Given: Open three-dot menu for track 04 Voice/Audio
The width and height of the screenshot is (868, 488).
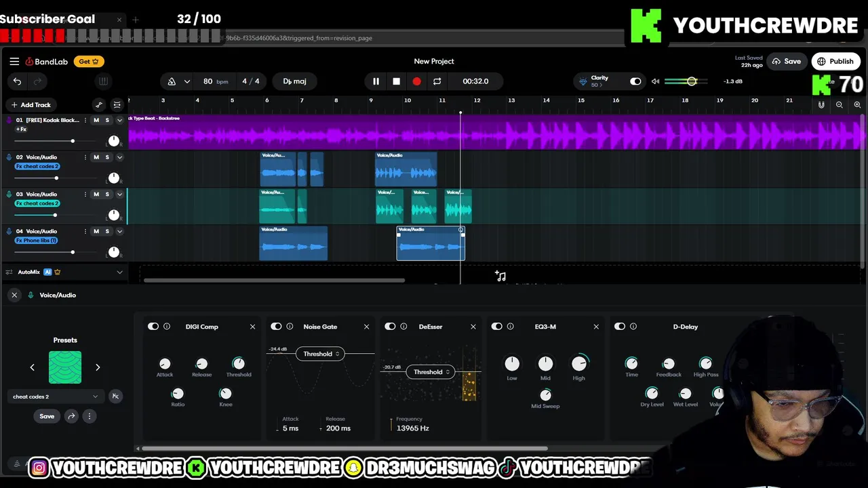Looking at the screenshot, I should coord(85,231).
